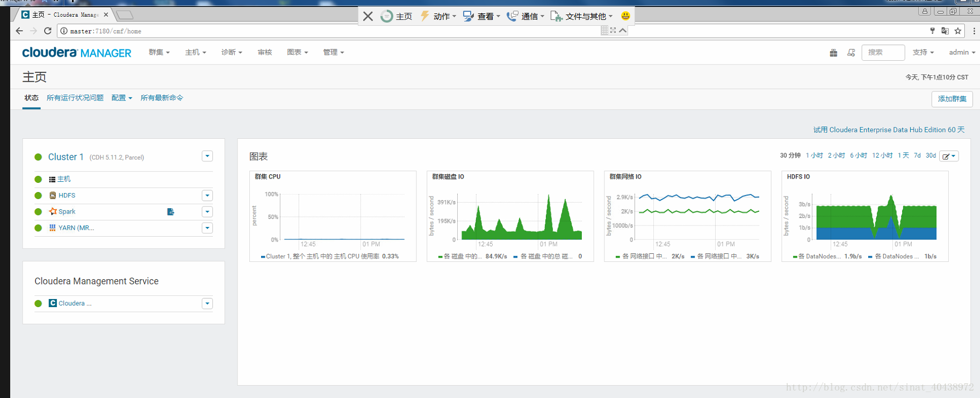Click the browser back arrow
The height and width of the screenshot is (398, 980).
[x=19, y=31]
